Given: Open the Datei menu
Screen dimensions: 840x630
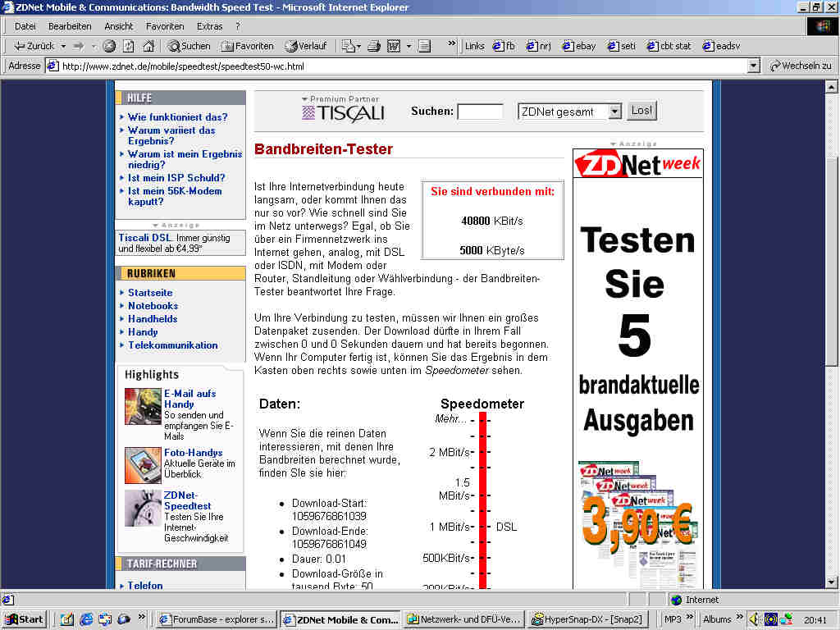Looking at the screenshot, I should (25, 26).
